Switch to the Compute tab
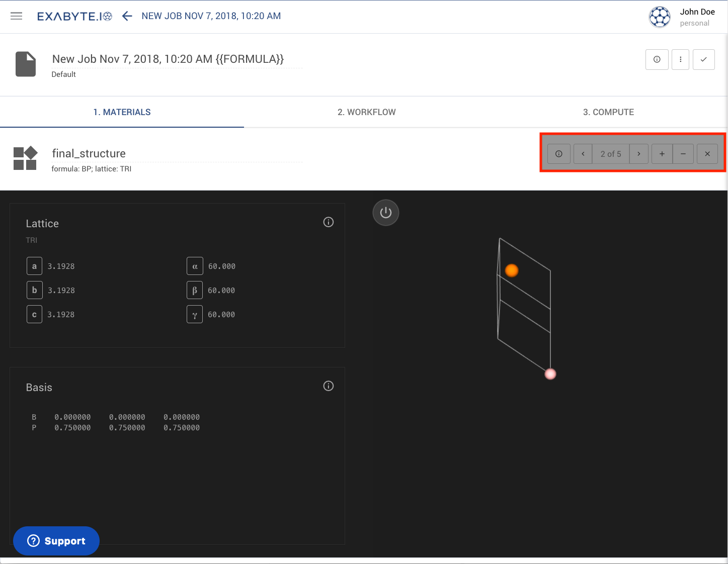Screen dimensions: 728x564 pos(608,112)
